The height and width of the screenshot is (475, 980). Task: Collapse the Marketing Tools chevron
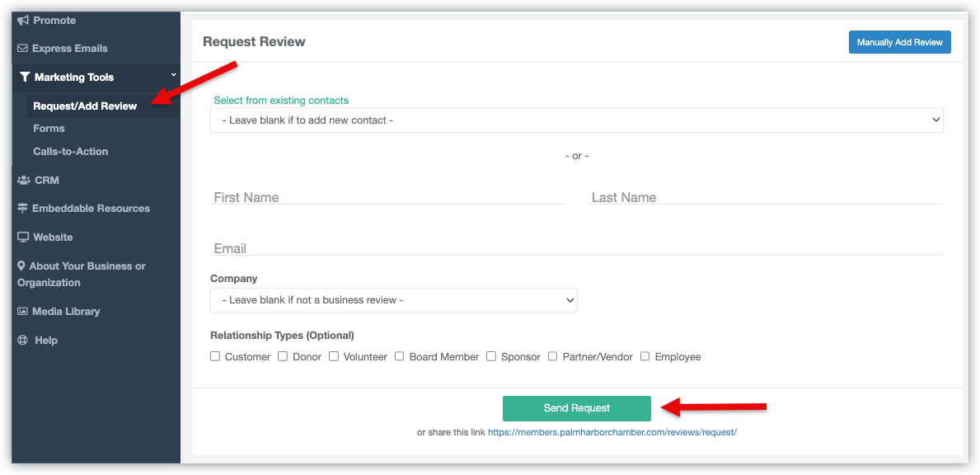pyautogui.click(x=173, y=76)
